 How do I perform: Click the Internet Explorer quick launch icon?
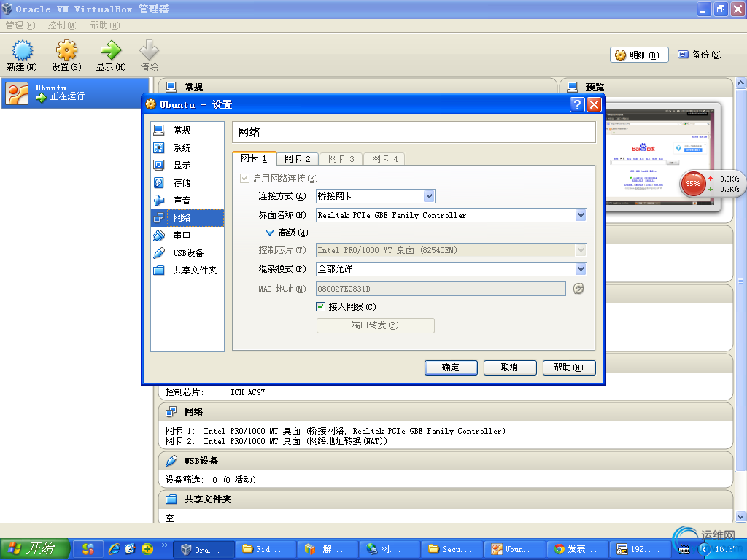pyautogui.click(x=114, y=549)
